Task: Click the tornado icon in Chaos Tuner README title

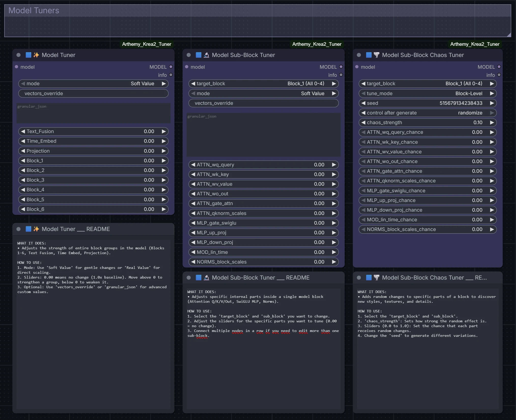Action: pos(376,278)
